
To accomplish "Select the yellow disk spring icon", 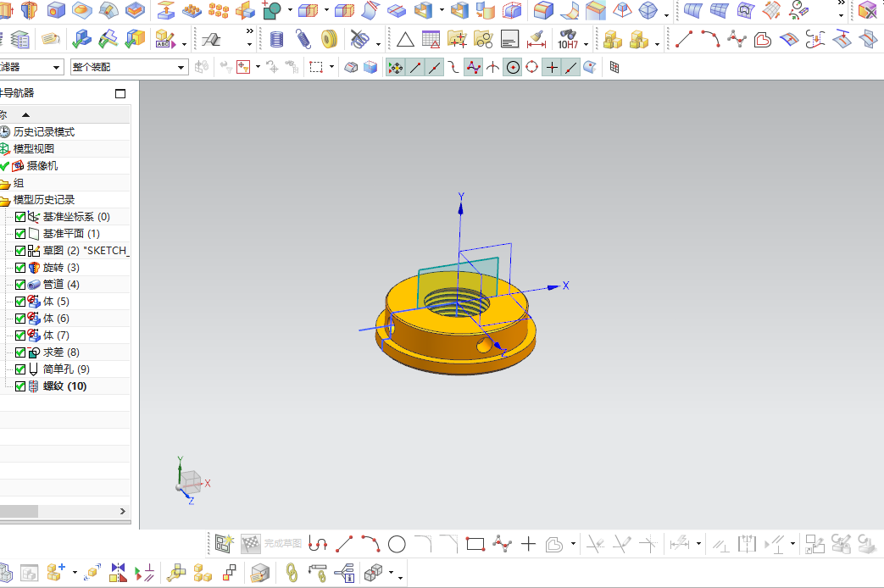I will (329, 40).
